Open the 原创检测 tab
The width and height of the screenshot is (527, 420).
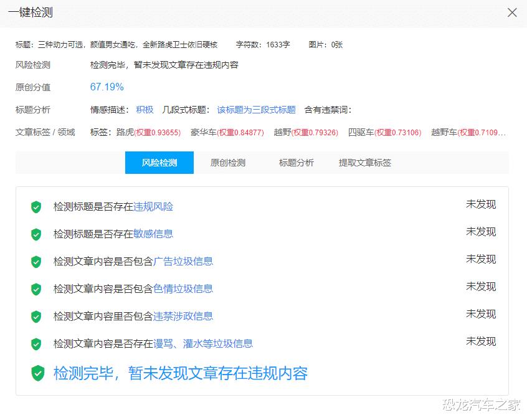[x=228, y=163]
